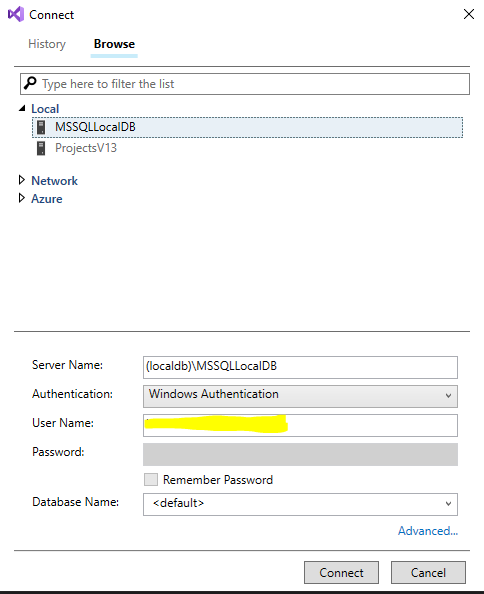The height and width of the screenshot is (594, 484).
Task: Click the Connect button
Action: (341, 572)
